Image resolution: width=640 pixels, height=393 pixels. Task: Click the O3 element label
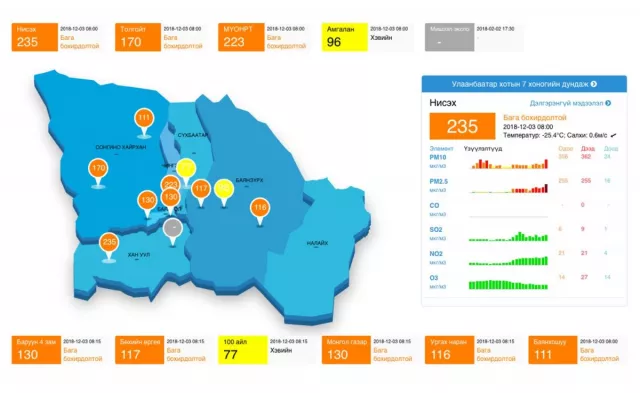434,278
